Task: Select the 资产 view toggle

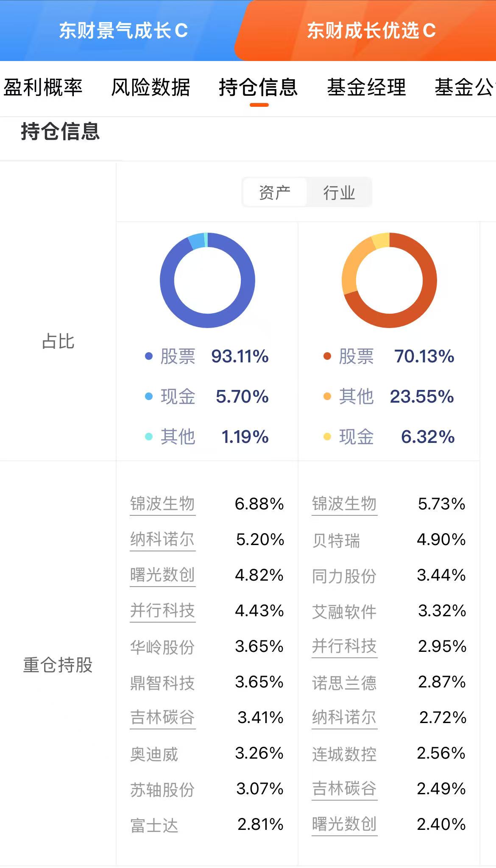Action: pos(275,193)
